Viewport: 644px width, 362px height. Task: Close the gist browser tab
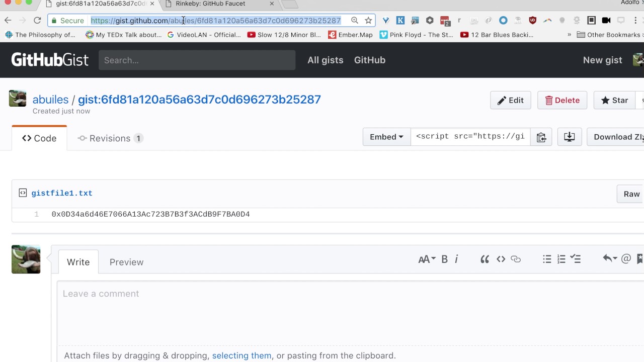tap(152, 4)
